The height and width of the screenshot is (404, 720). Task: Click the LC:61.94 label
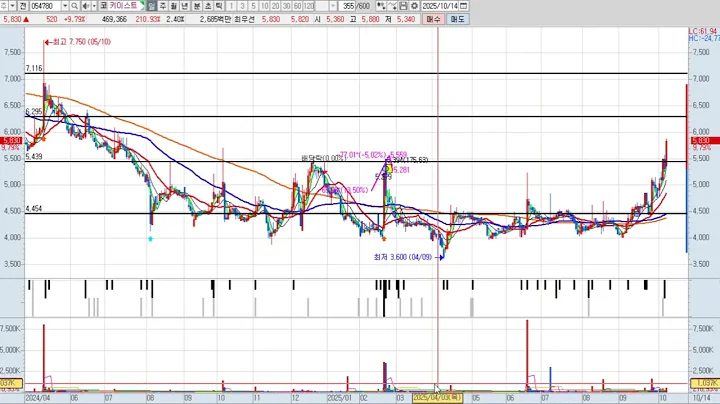click(x=703, y=31)
